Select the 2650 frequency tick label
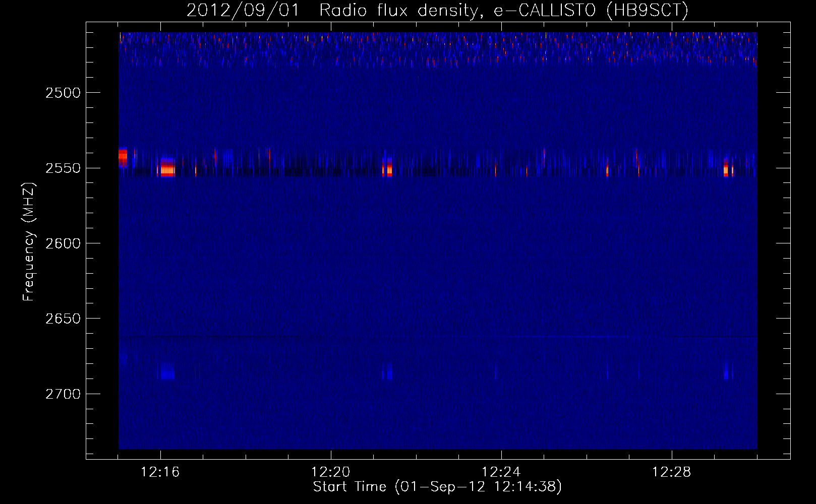816x504 pixels. [63, 319]
